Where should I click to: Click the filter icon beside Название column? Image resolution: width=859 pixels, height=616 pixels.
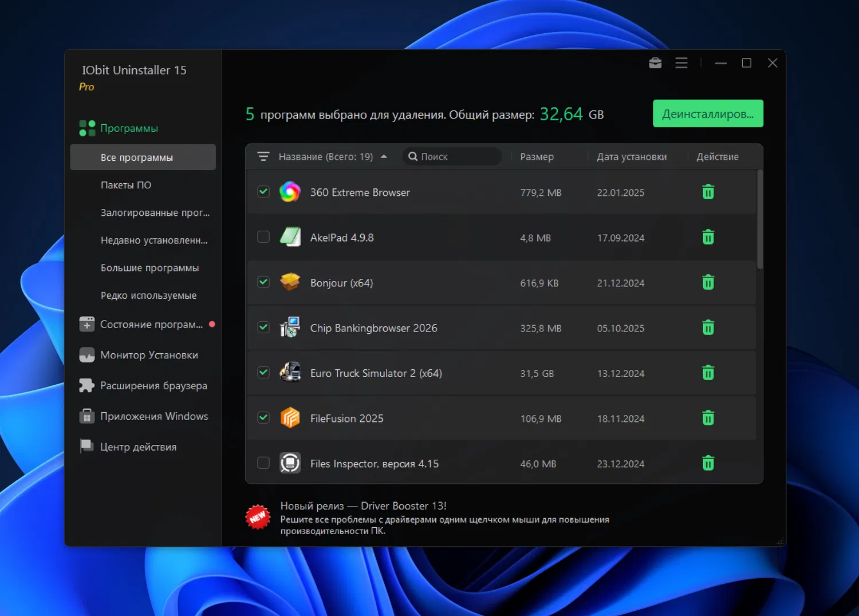click(x=263, y=156)
